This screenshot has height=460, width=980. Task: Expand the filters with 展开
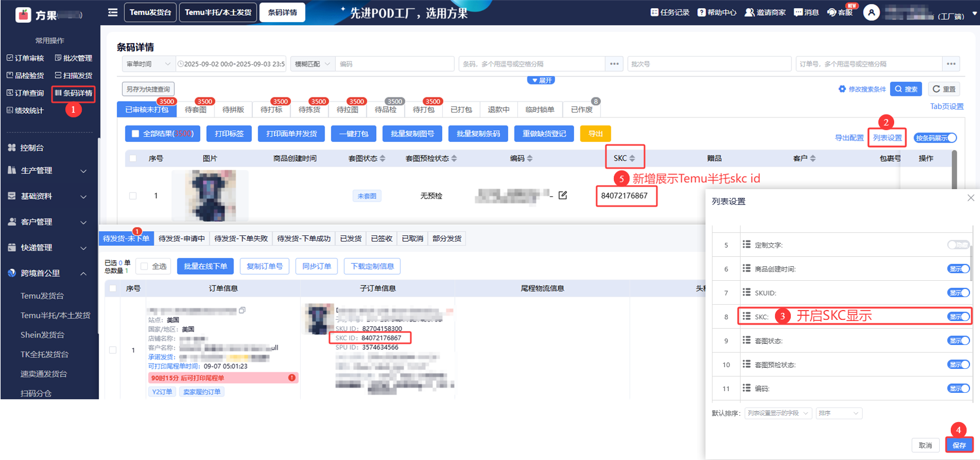[x=541, y=80]
